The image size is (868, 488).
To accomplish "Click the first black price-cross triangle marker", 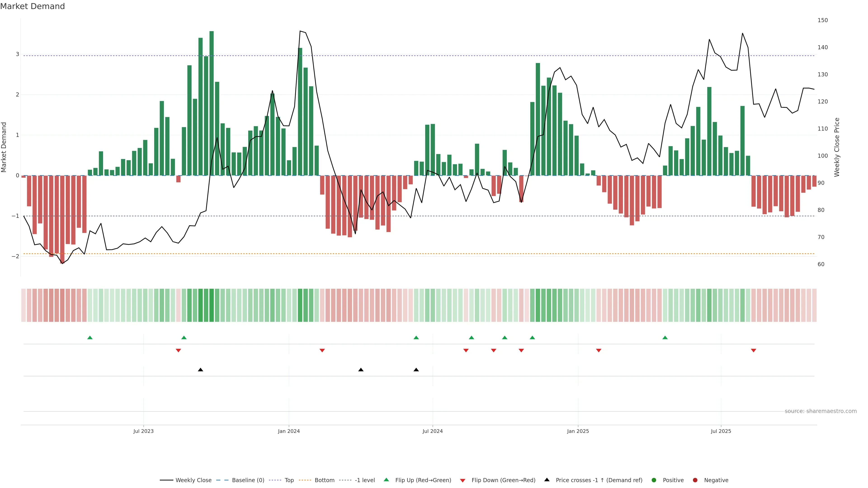I will (200, 370).
